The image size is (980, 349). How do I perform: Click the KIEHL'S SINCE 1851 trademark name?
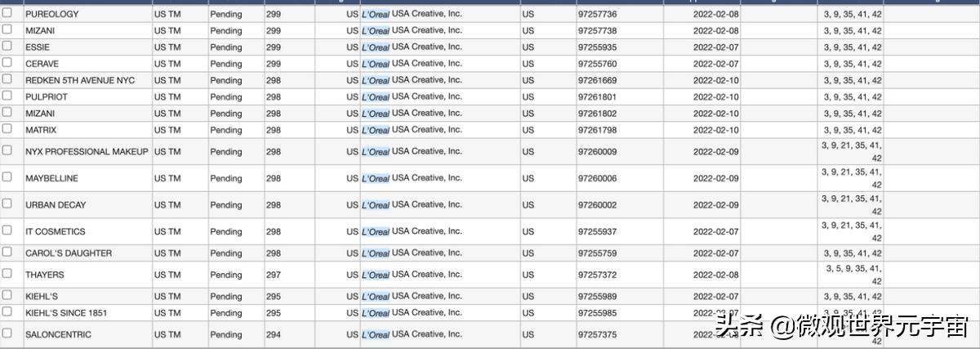pyautogui.click(x=66, y=313)
